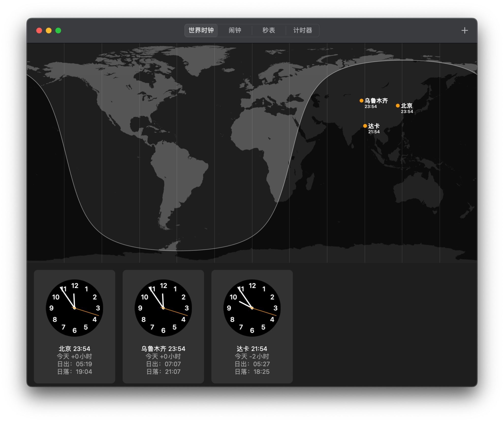Viewport: 504px width, 422px height.
Task: Select the 世界时钟 tab
Action: coord(201,30)
